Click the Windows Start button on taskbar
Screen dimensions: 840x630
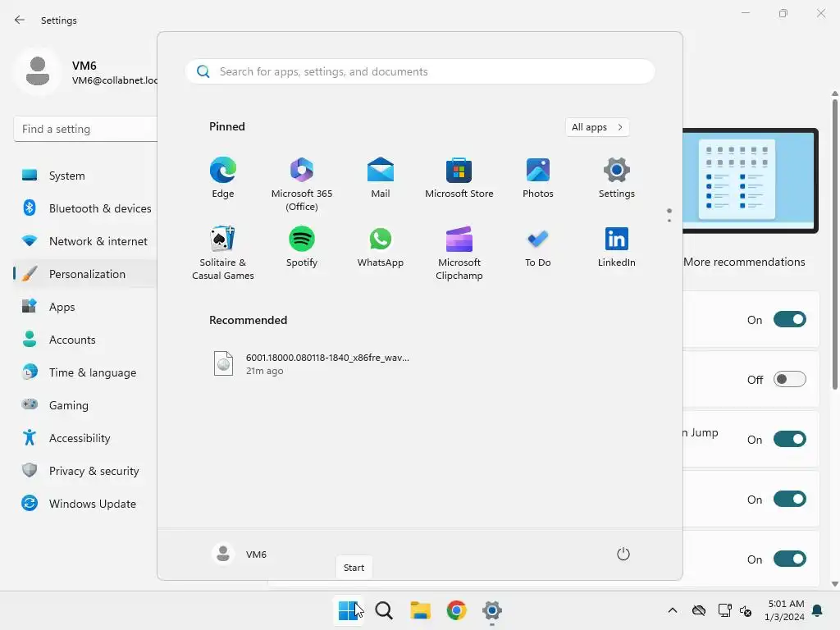pyautogui.click(x=349, y=610)
